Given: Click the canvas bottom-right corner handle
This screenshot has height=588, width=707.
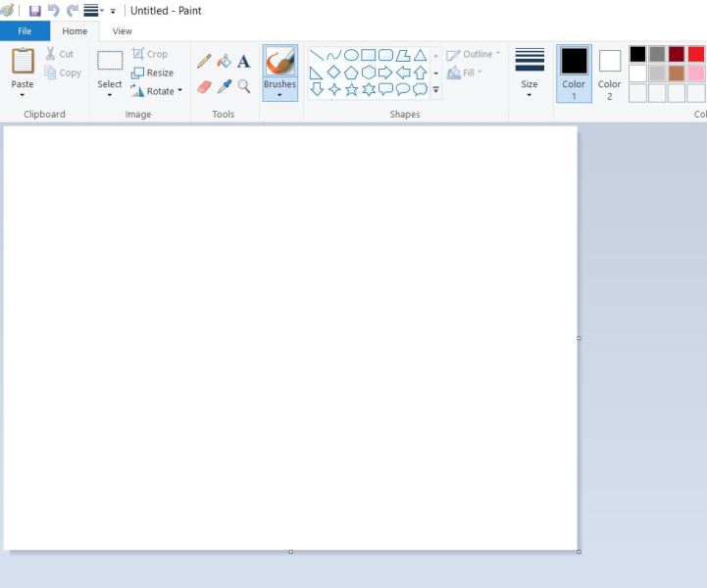Looking at the screenshot, I should (x=579, y=552).
